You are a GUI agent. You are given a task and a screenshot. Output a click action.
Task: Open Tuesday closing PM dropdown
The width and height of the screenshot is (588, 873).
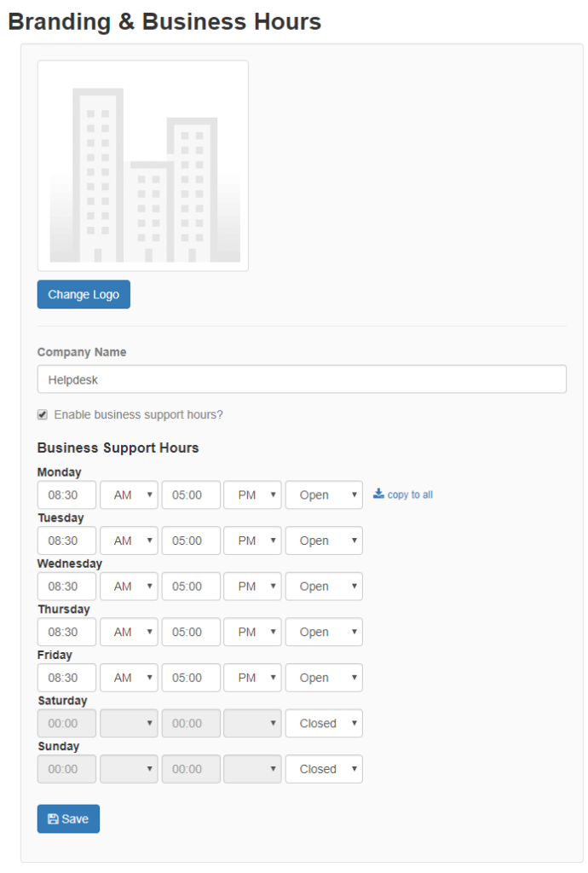click(252, 541)
